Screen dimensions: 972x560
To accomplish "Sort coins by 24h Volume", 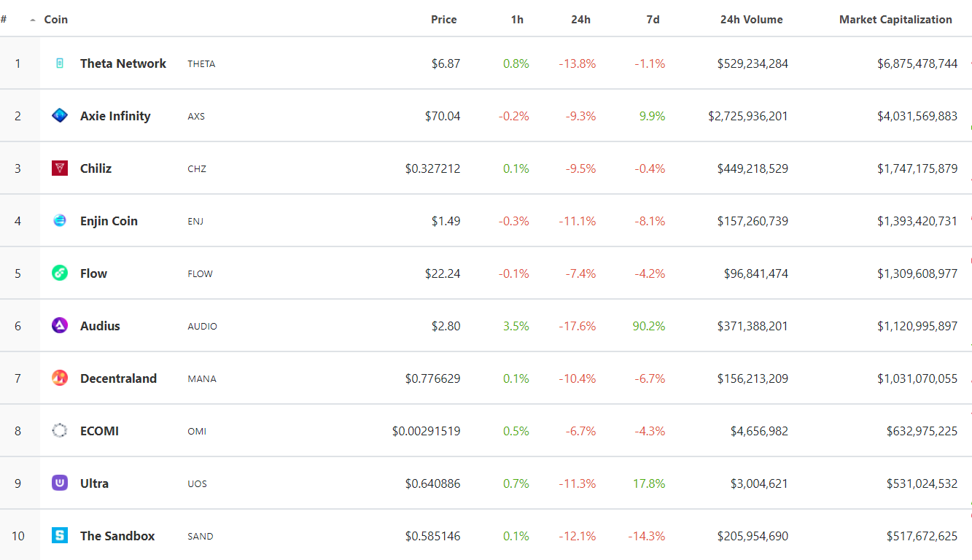I will pos(751,20).
